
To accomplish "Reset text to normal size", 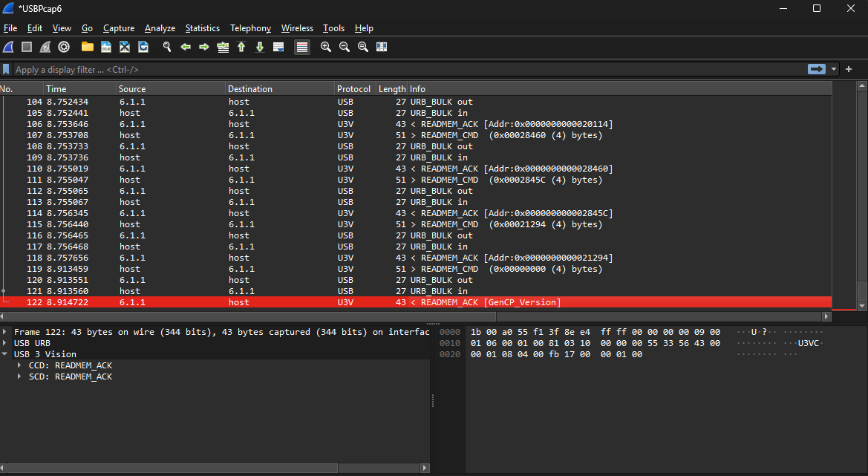I will (x=363, y=47).
